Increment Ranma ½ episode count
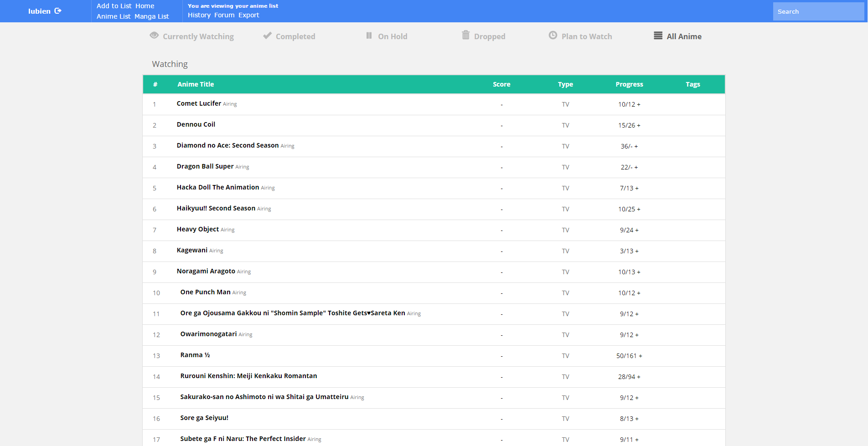The width and height of the screenshot is (868, 446). pyautogui.click(x=641, y=356)
